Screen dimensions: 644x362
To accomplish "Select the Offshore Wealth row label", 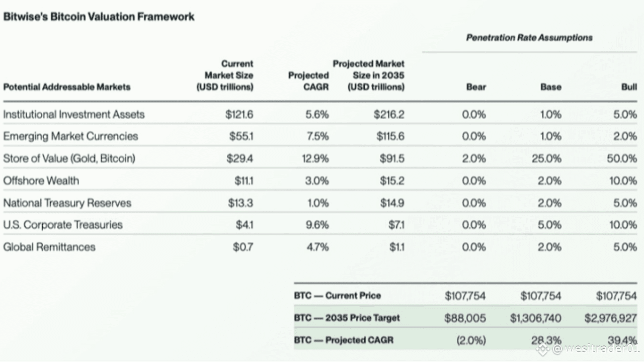I will click(41, 180).
